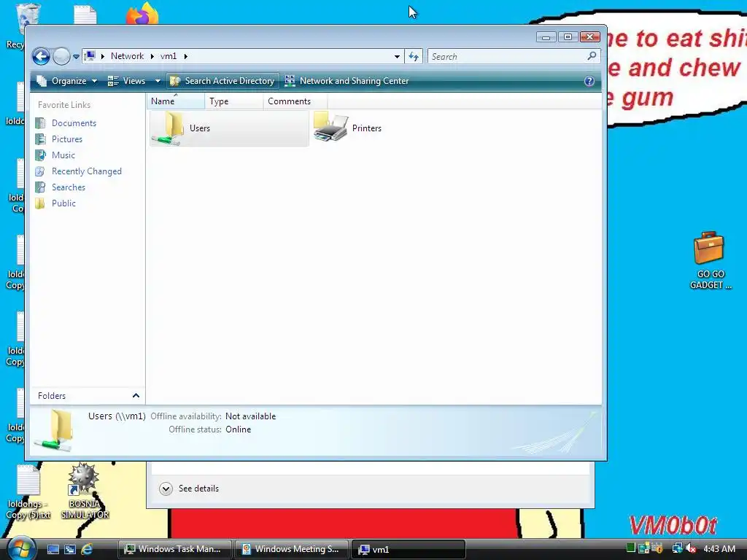
Task: Open Pictures in Favorite Links
Action: pyautogui.click(x=66, y=139)
